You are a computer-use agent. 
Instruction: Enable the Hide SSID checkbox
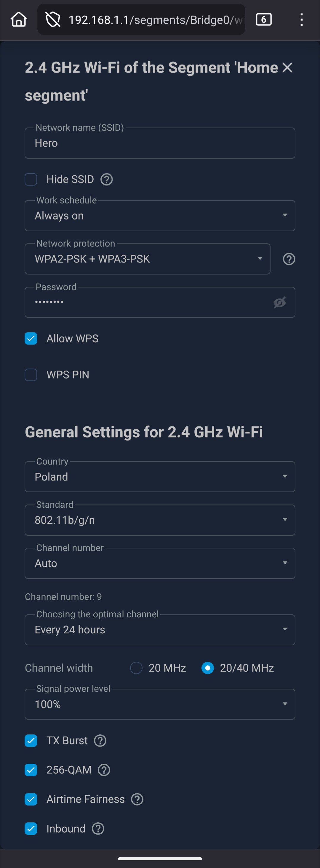[31, 179]
